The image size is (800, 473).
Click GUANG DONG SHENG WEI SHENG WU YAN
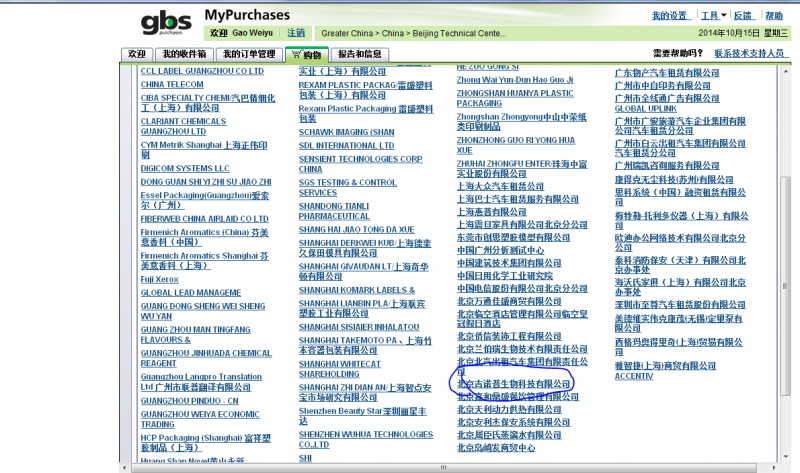coord(203,311)
